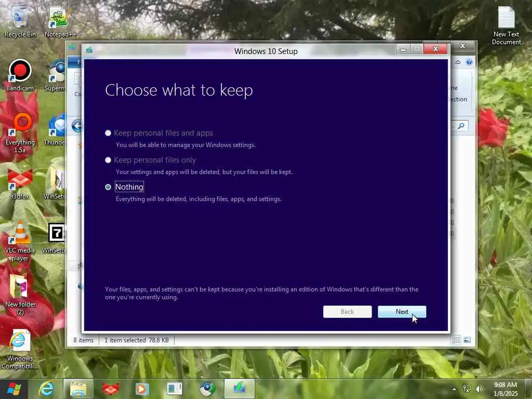Launch Bandicam from the desktop
The width and height of the screenshot is (532, 399).
click(20, 75)
